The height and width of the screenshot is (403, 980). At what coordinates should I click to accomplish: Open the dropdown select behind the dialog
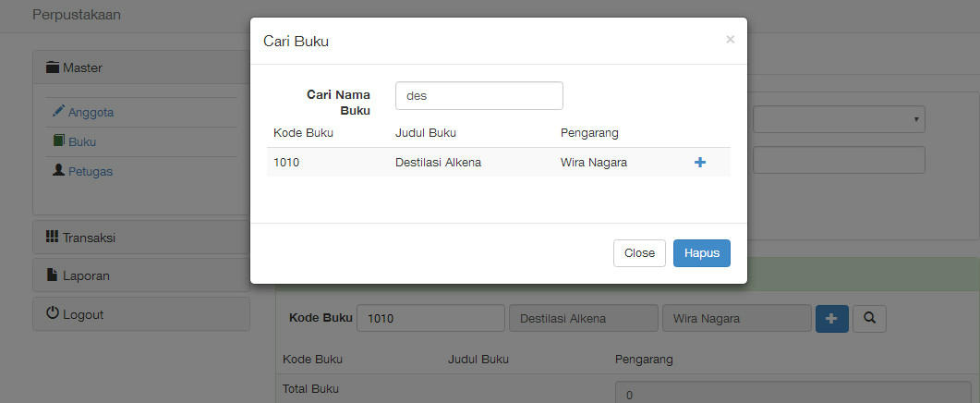pyautogui.click(x=839, y=119)
